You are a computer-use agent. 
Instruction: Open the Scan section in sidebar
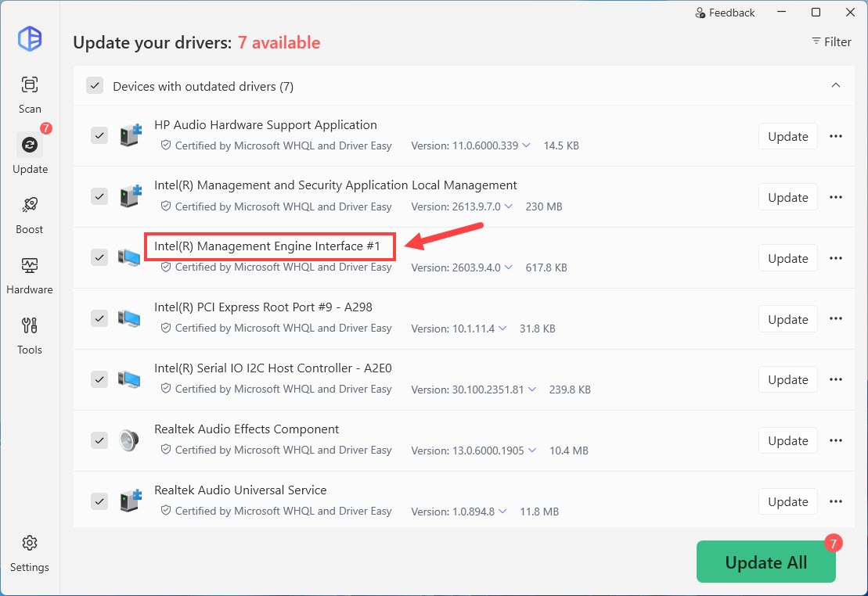click(x=29, y=95)
